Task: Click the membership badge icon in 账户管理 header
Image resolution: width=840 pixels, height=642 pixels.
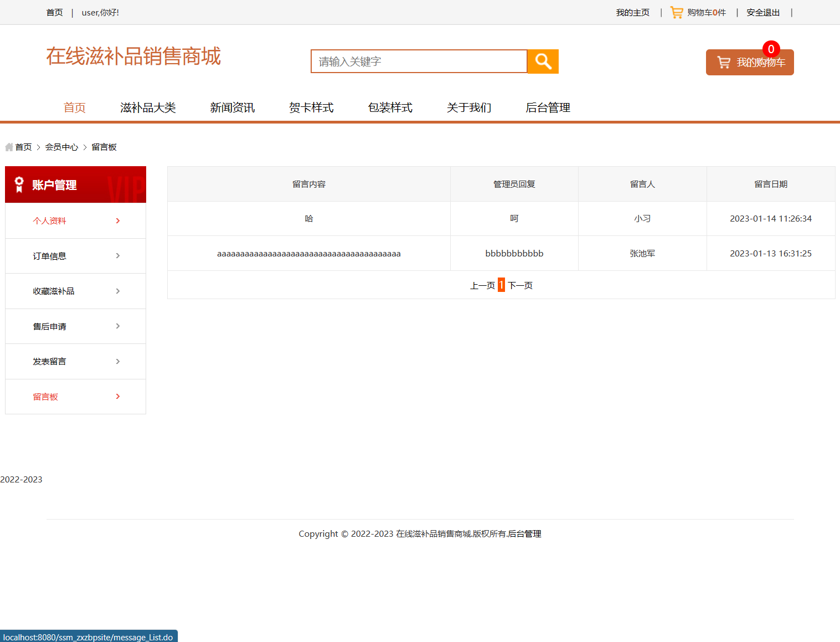Action: coord(19,184)
